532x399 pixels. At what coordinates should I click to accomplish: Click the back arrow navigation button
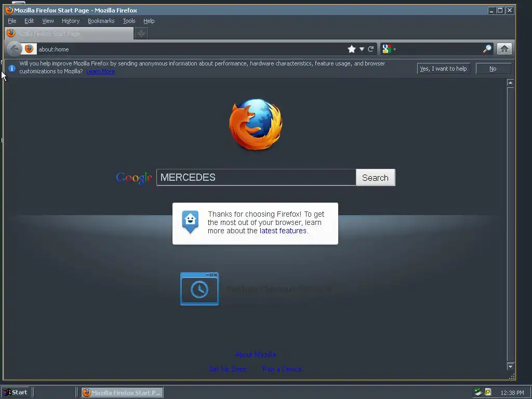click(14, 49)
